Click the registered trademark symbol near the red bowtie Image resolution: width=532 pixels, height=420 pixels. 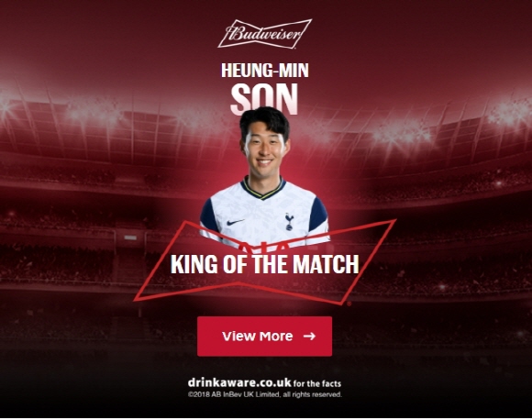click(349, 304)
